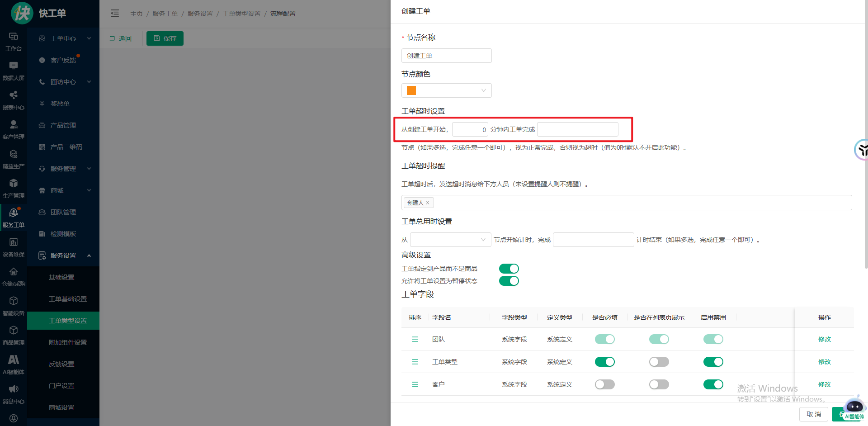The image size is (868, 426).
Task: Click the 节点名称 input field
Action: tap(446, 56)
